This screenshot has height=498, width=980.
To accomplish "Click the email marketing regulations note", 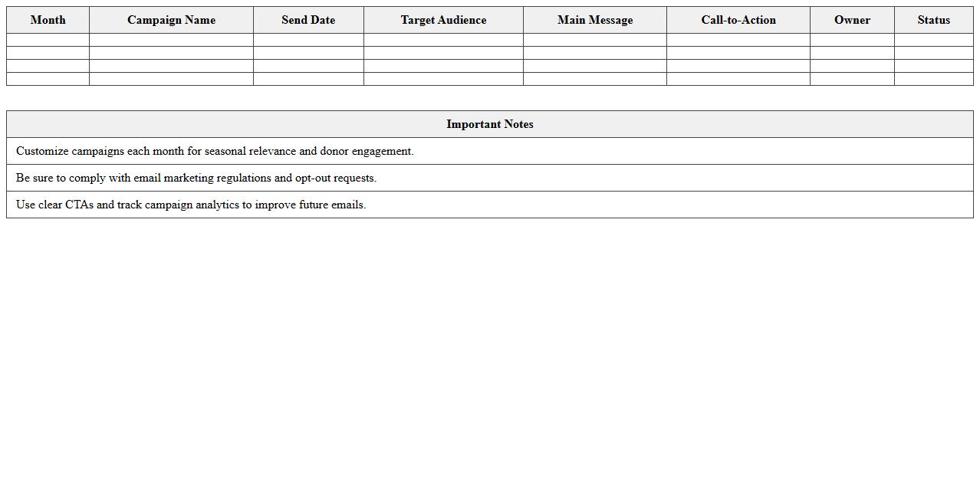I will [x=489, y=178].
